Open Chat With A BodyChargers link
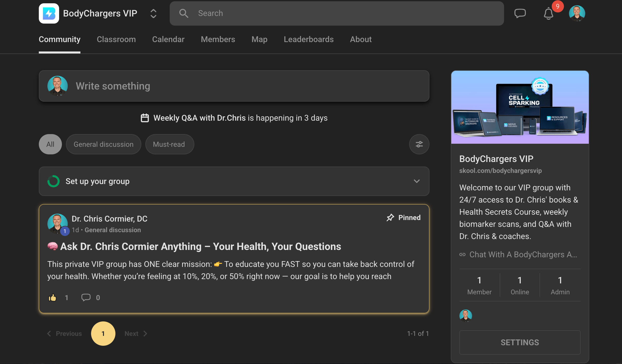 [523, 254]
